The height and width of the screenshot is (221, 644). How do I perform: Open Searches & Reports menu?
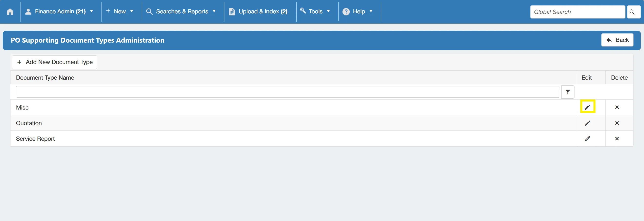[x=181, y=11]
